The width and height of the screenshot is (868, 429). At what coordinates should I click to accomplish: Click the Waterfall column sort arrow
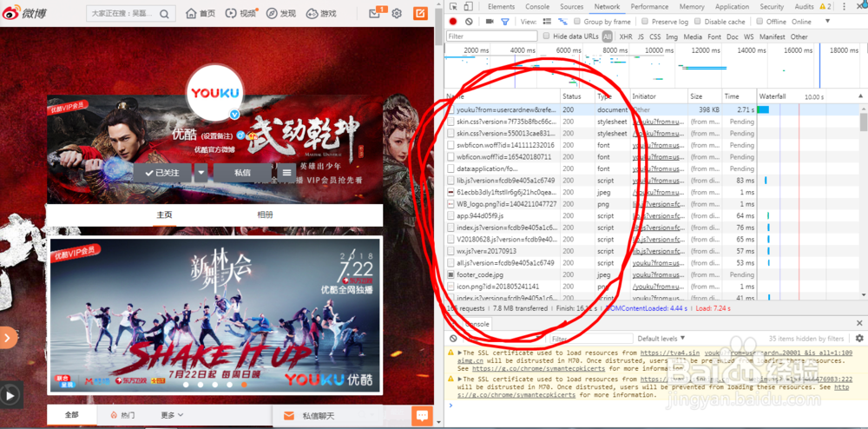(x=859, y=96)
